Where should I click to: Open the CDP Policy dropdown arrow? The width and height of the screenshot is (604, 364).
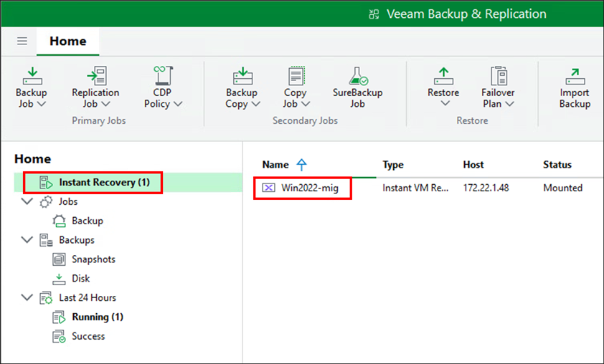pos(178,104)
